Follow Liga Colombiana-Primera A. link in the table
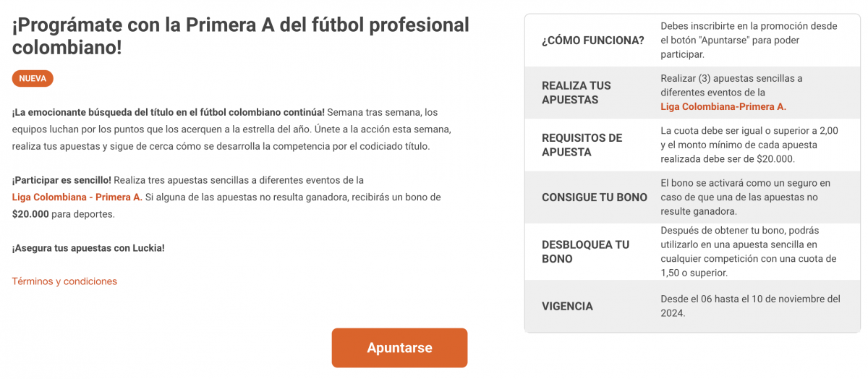 click(x=723, y=106)
